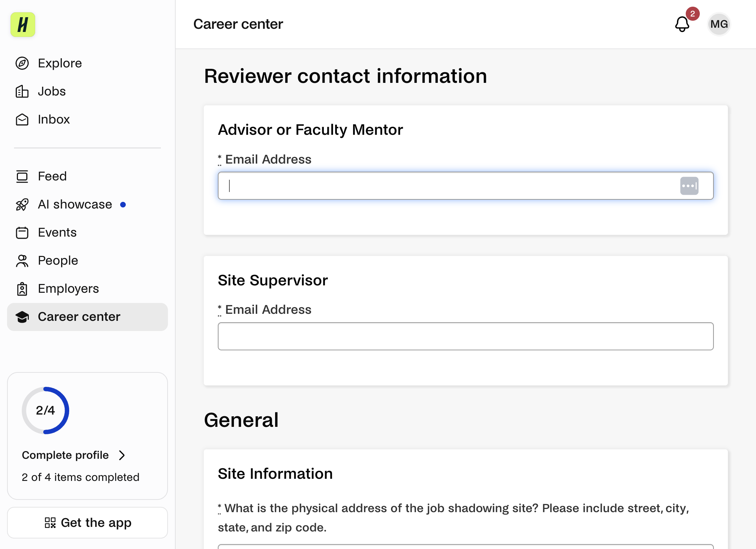Click the '2 of 4 items completed' text

pyautogui.click(x=80, y=477)
